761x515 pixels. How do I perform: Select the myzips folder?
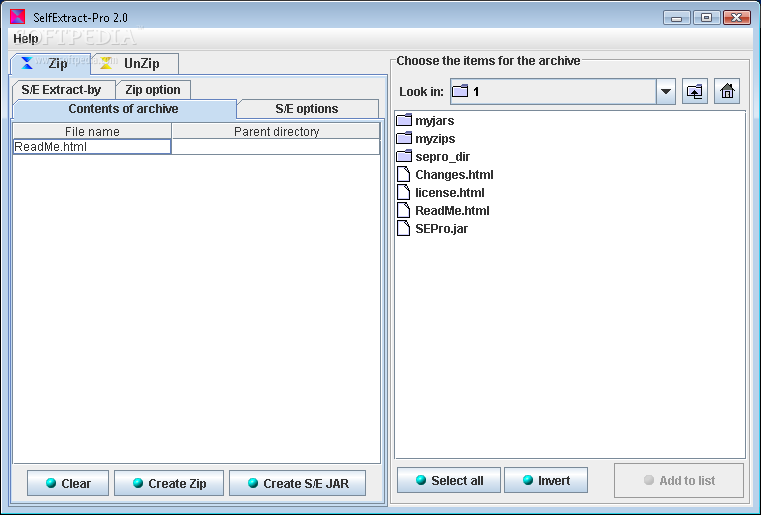[426, 138]
